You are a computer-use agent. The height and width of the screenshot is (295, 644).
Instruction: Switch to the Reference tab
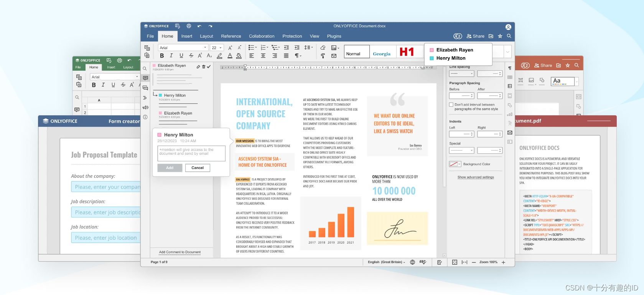click(x=231, y=36)
